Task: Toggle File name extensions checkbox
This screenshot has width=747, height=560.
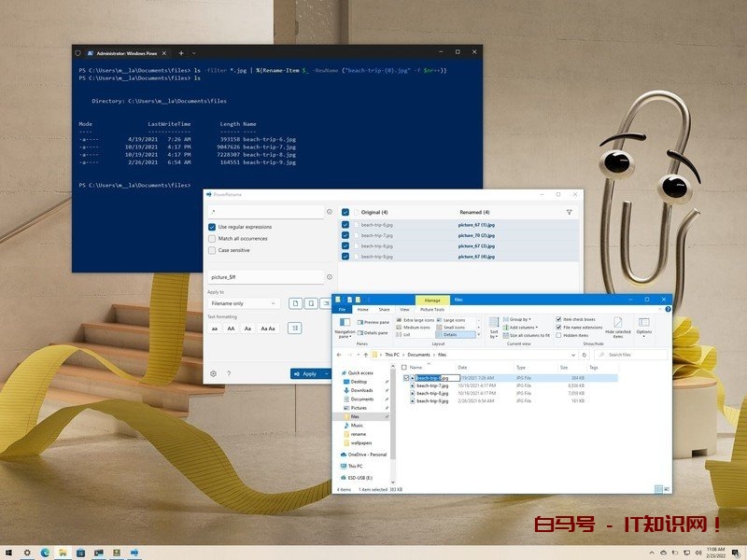Action: click(558, 328)
